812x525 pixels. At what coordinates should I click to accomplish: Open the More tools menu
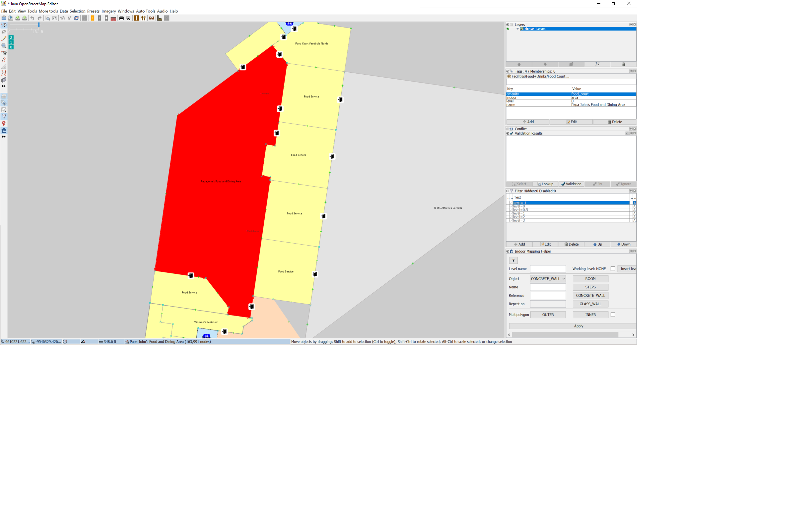tap(48, 11)
